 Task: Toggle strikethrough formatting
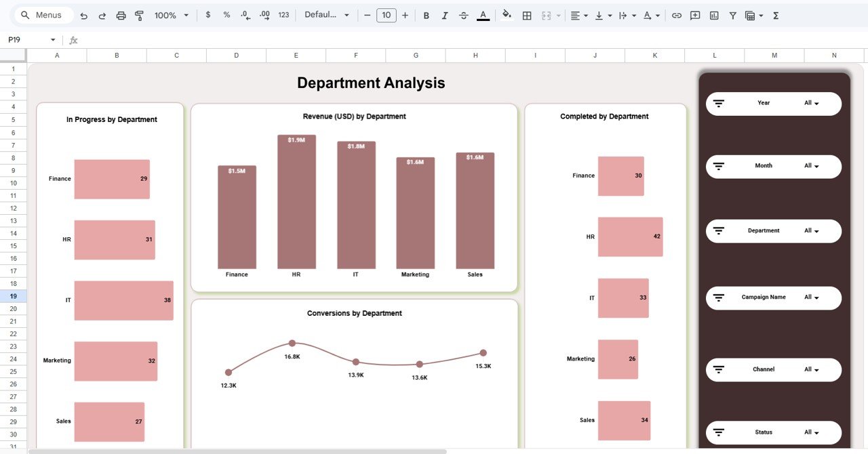point(464,14)
